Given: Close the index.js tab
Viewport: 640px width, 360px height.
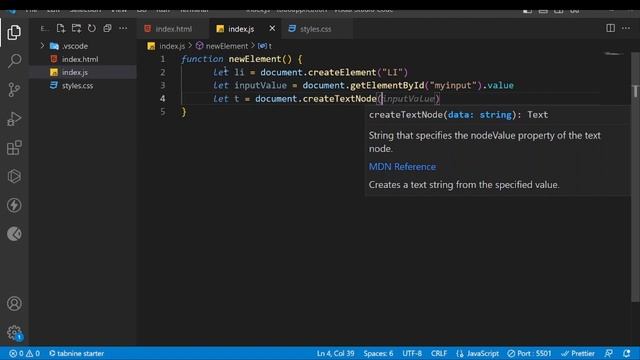Looking at the screenshot, I should click(272, 29).
